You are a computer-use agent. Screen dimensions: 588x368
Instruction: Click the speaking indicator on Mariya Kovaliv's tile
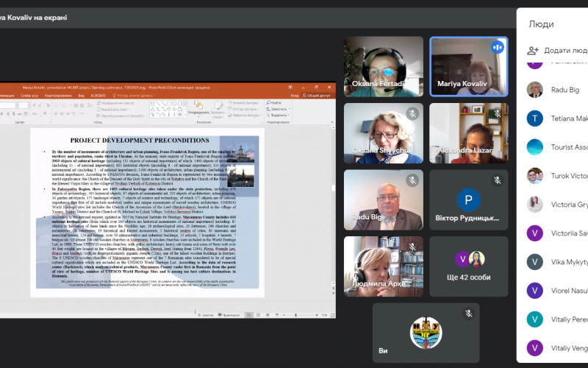tap(498, 47)
